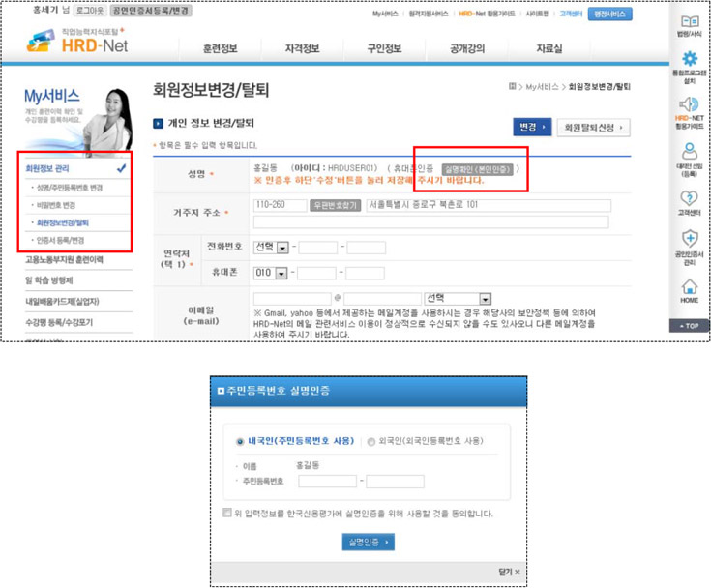Open the 전화번호 area code dropdown

tap(281, 248)
